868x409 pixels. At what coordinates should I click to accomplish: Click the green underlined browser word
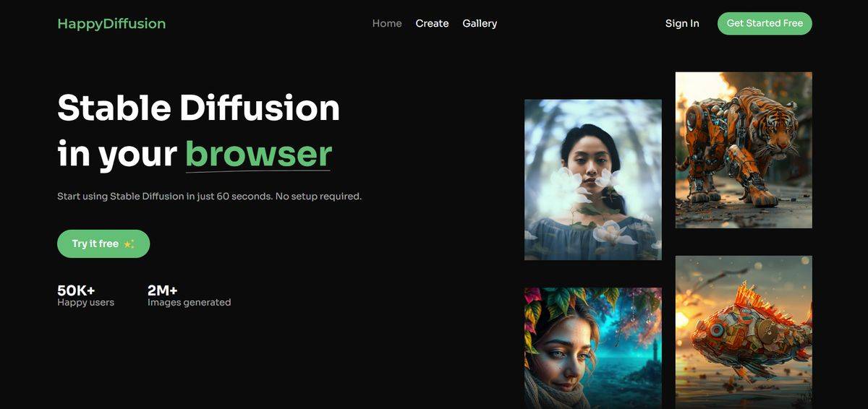(258, 153)
